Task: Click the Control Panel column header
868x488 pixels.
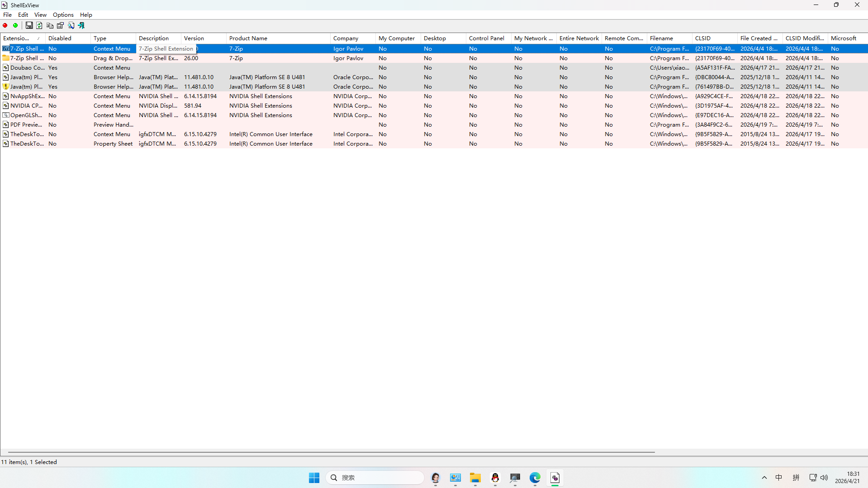Action: pyautogui.click(x=489, y=38)
